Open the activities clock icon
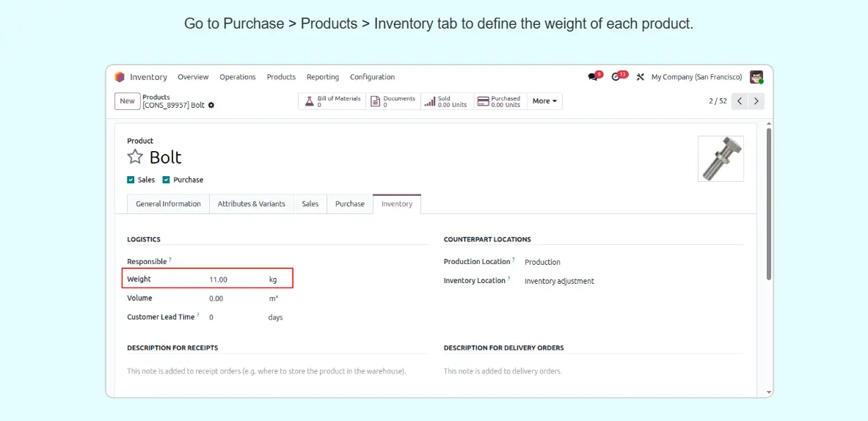This screenshot has width=868, height=421. pyautogui.click(x=616, y=77)
